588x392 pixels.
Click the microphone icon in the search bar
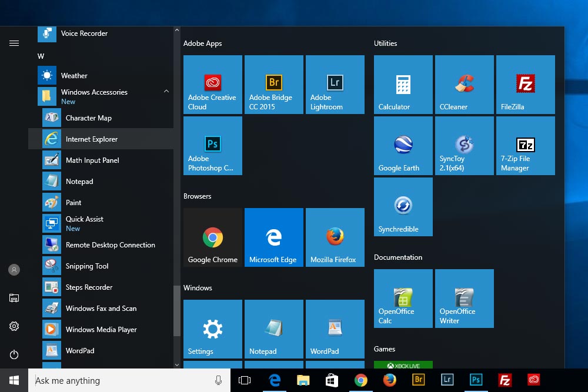pos(218,380)
